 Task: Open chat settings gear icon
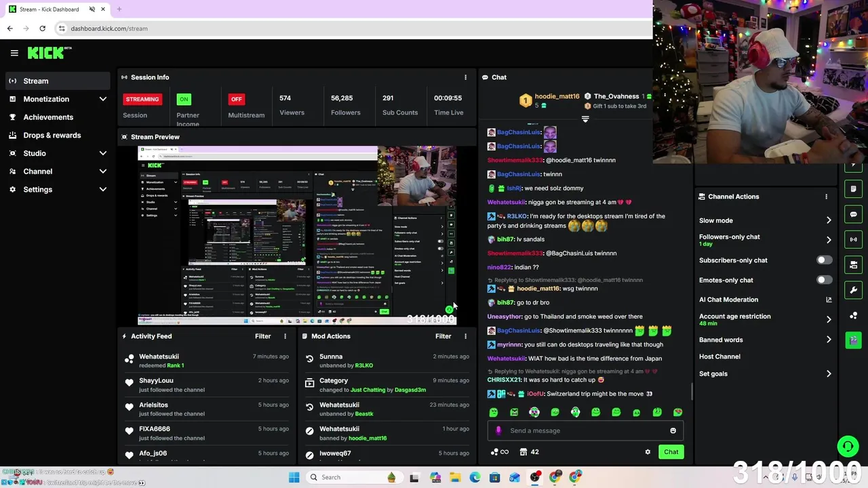648,452
